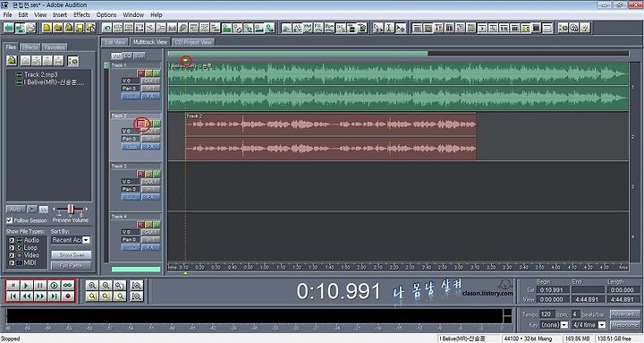Click Go to Beginning transport button

coord(13,296)
